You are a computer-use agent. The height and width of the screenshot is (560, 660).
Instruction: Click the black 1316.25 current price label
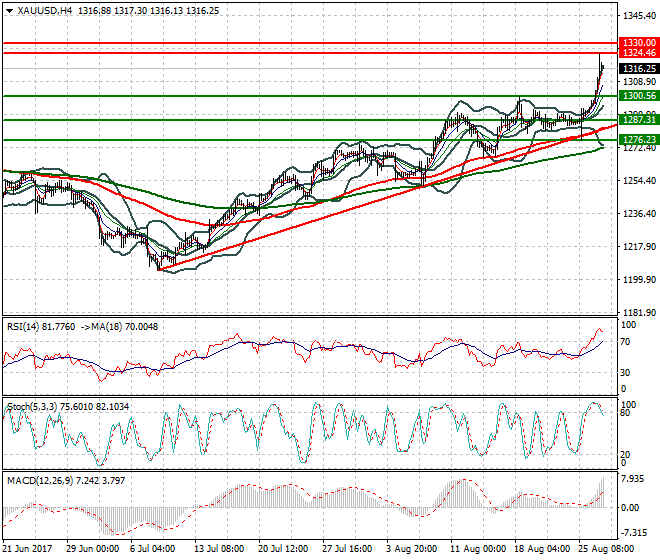pos(639,69)
